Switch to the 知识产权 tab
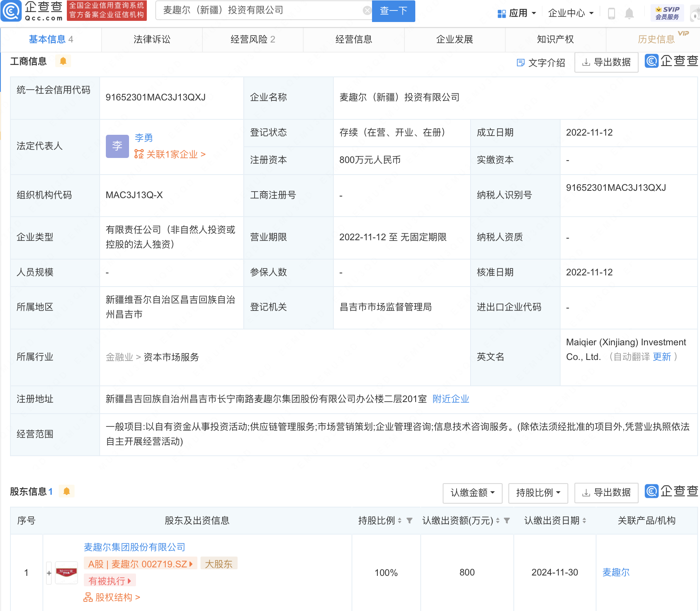 point(555,39)
